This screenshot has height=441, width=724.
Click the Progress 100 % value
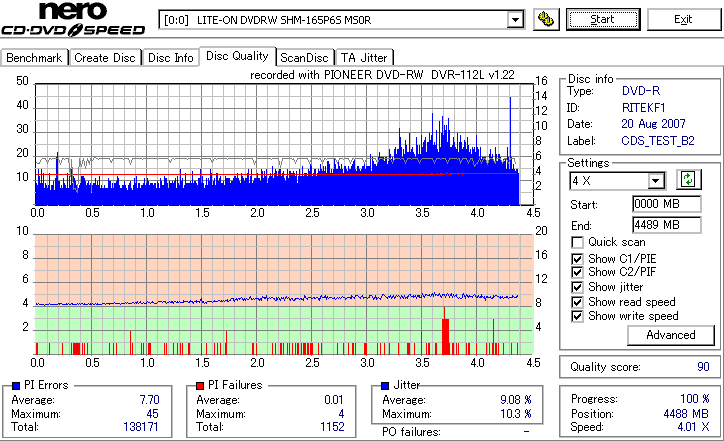tap(694, 399)
